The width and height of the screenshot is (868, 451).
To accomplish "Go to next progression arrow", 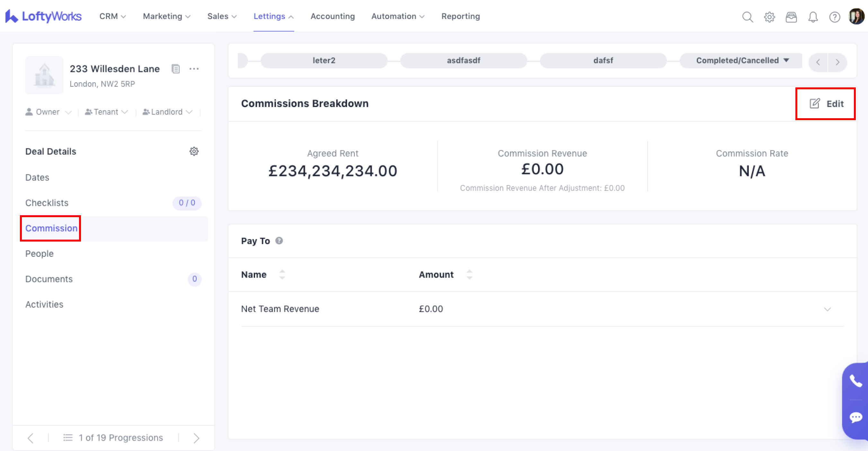I will [x=197, y=438].
